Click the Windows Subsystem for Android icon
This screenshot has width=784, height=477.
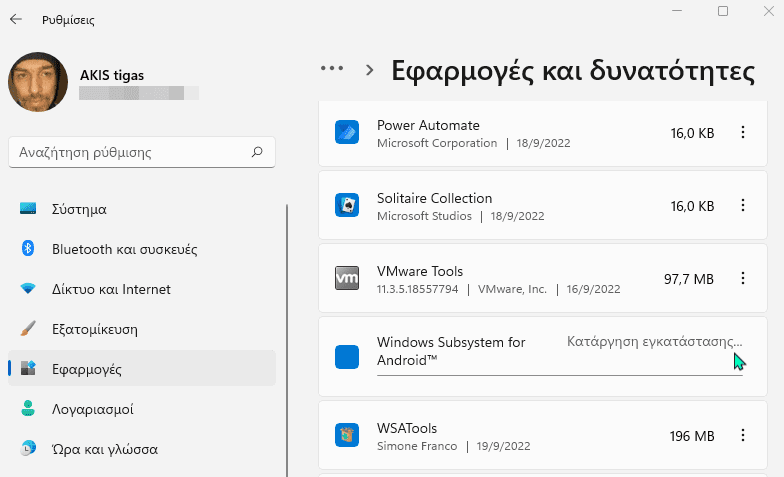click(x=347, y=357)
